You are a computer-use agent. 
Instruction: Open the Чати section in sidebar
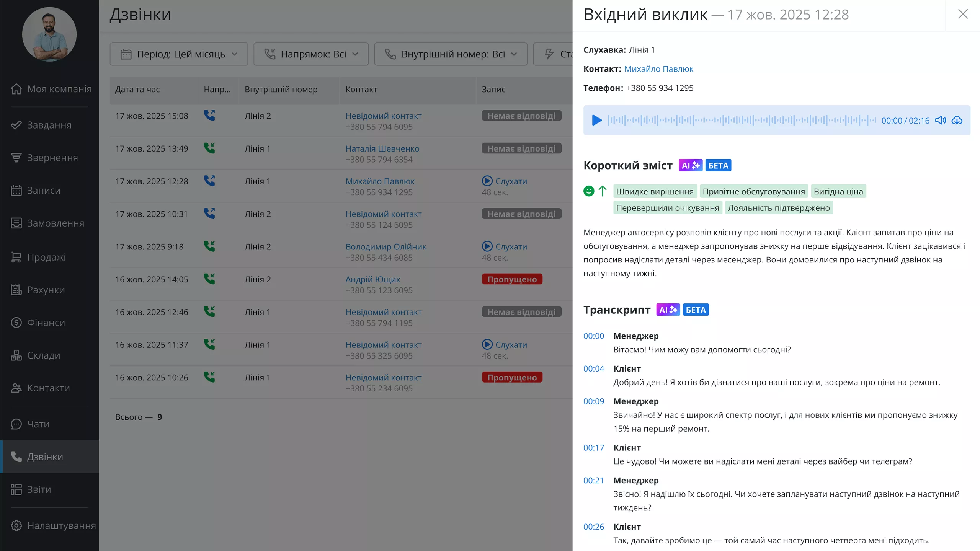click(x=38, y=424)
